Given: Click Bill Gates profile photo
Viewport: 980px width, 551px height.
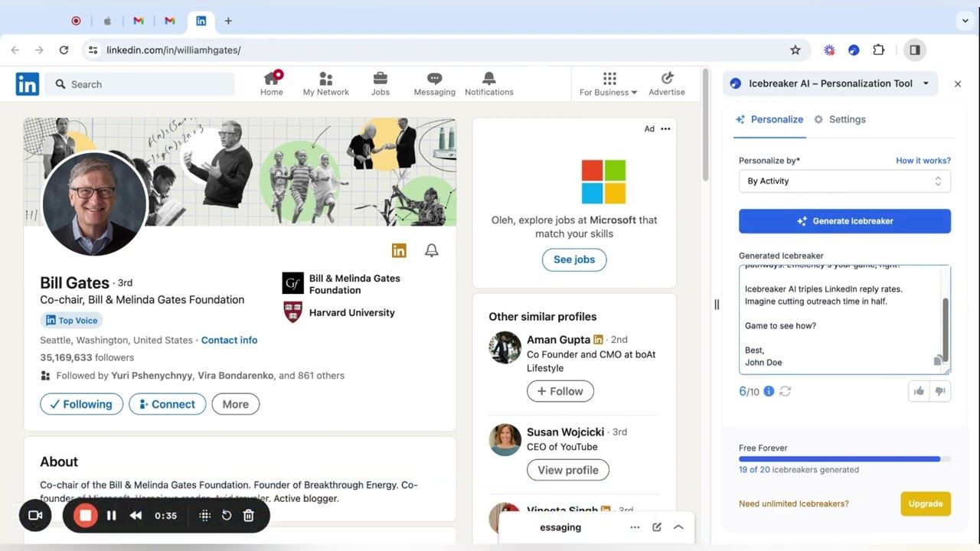Looking at the screenshot, I should pos(95,203).
